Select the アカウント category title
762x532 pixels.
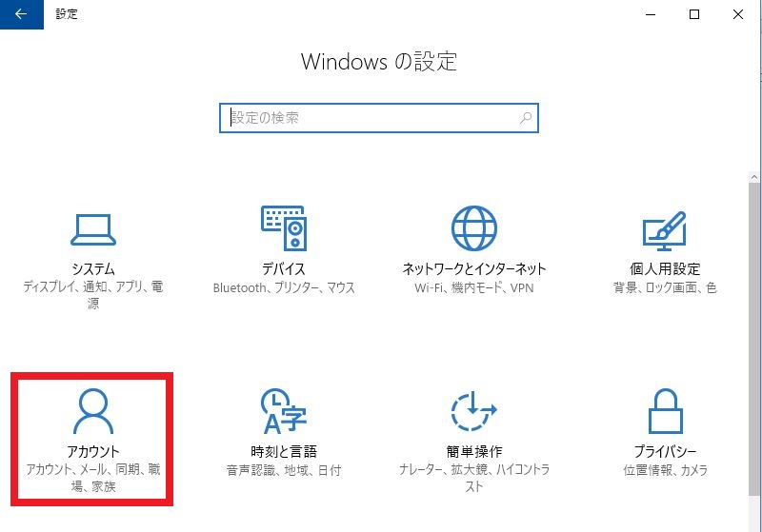click(92, 451)
